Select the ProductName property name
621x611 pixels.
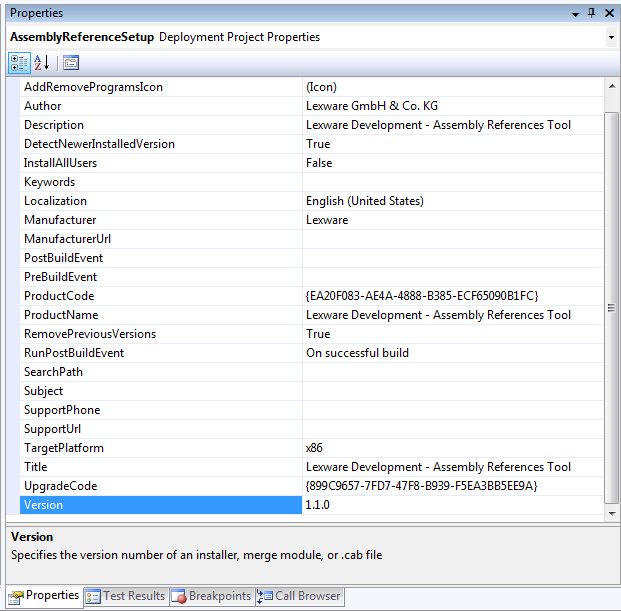pos(161,315)
